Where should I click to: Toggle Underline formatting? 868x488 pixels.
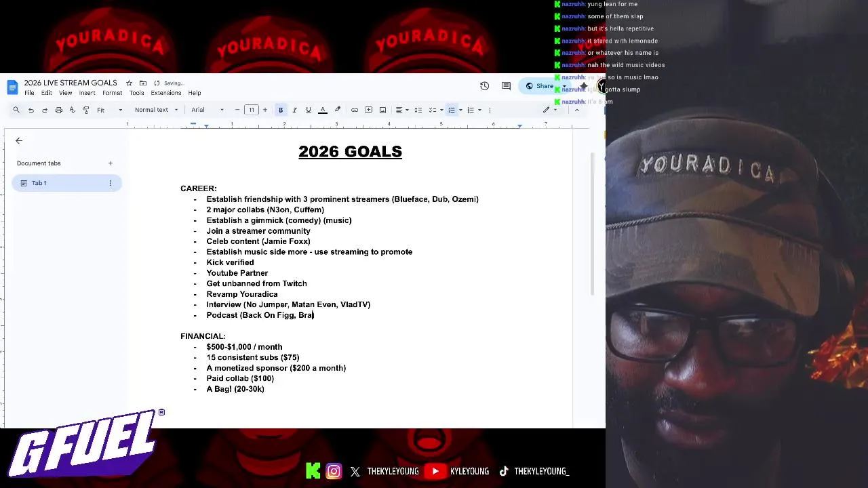(309, 110)
